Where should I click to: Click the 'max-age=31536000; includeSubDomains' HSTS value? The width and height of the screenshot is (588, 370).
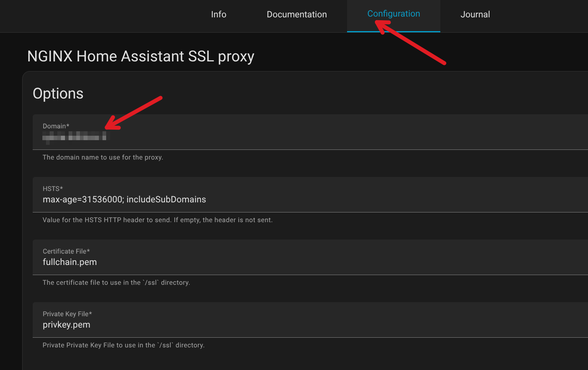click(x=124, y=200)
